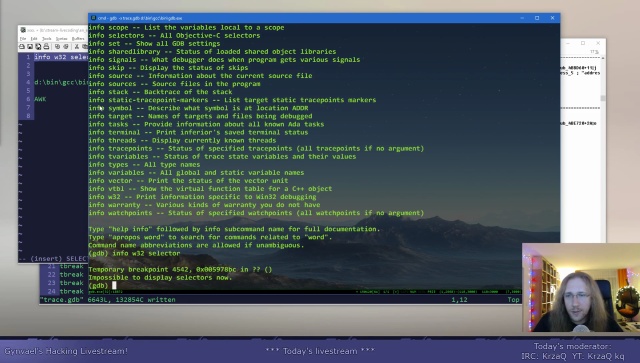Viewport: 640px width, 363px height.
Task: Click the Save file icon in gVim toolbar
Action: [30, 47]
